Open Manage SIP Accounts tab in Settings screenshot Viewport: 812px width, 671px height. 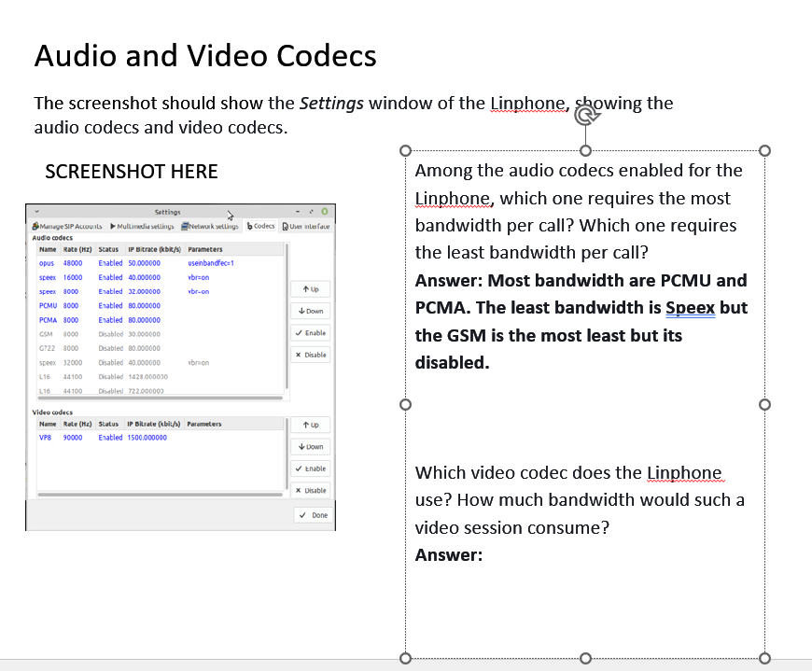point(67,226)
